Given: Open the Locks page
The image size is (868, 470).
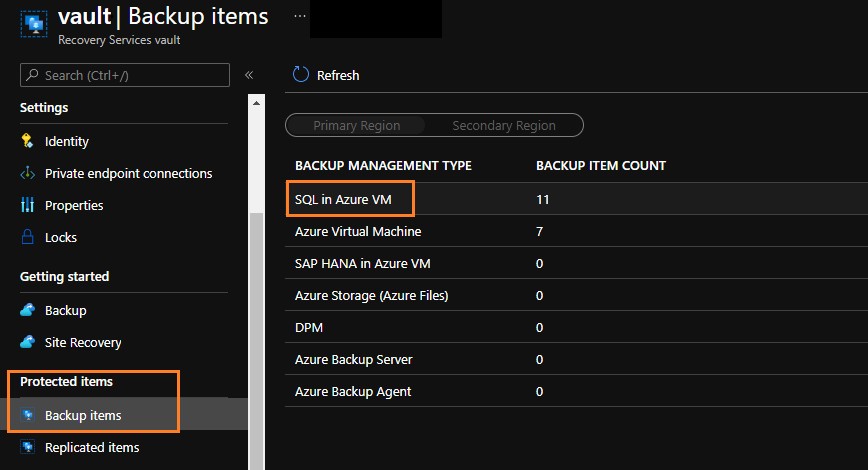Looking at the screenshot, I should tap(60, 237).
